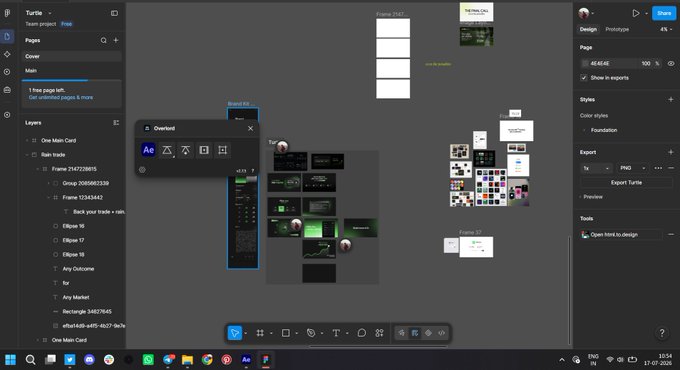Select the Rectangle shape tool

[x=285, y=333]
